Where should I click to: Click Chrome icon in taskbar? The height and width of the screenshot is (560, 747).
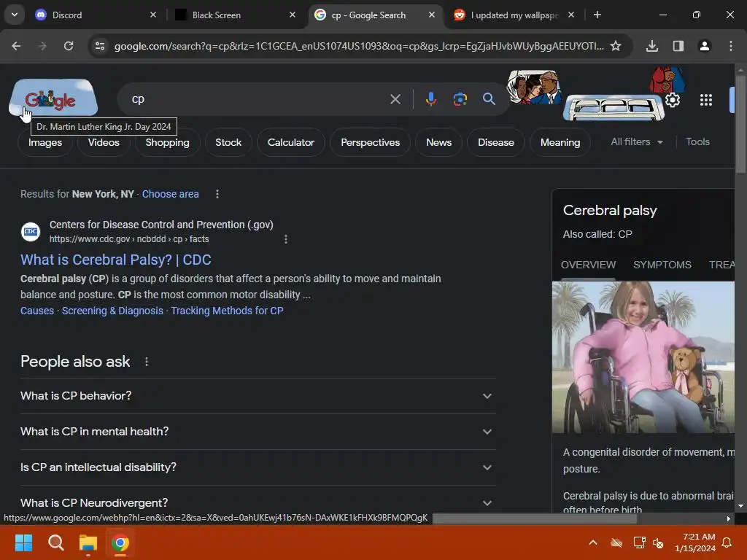120,542
